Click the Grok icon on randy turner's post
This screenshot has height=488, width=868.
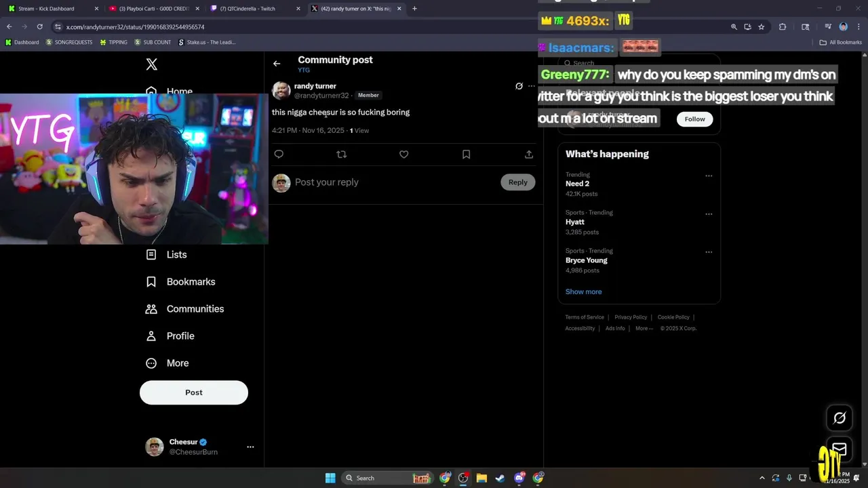(519, 86)
